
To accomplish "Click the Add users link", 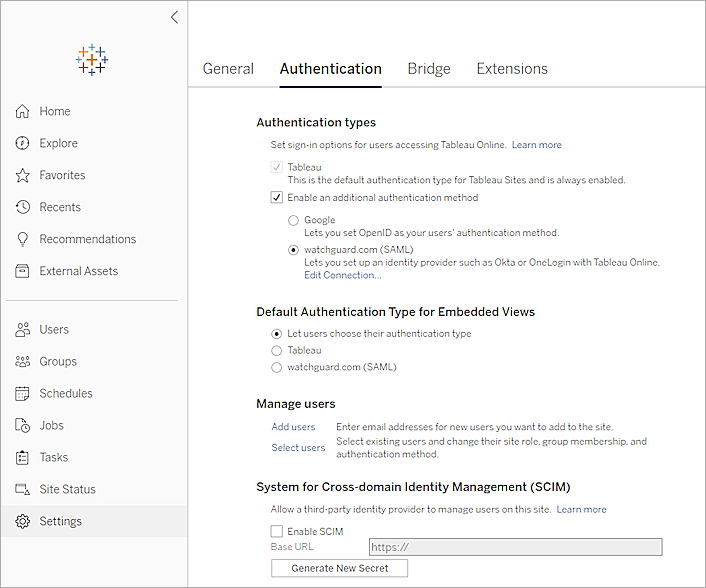I will (293, 427).
